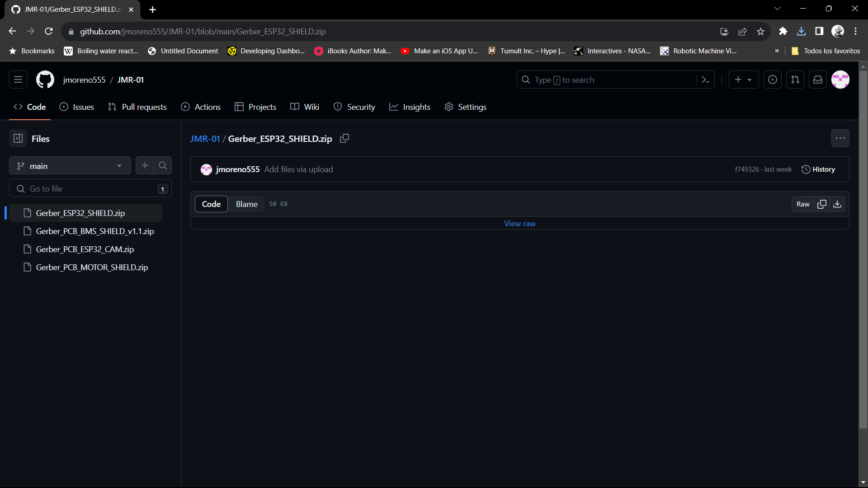
Task: Download raw file icon
Action: (837, 204)
